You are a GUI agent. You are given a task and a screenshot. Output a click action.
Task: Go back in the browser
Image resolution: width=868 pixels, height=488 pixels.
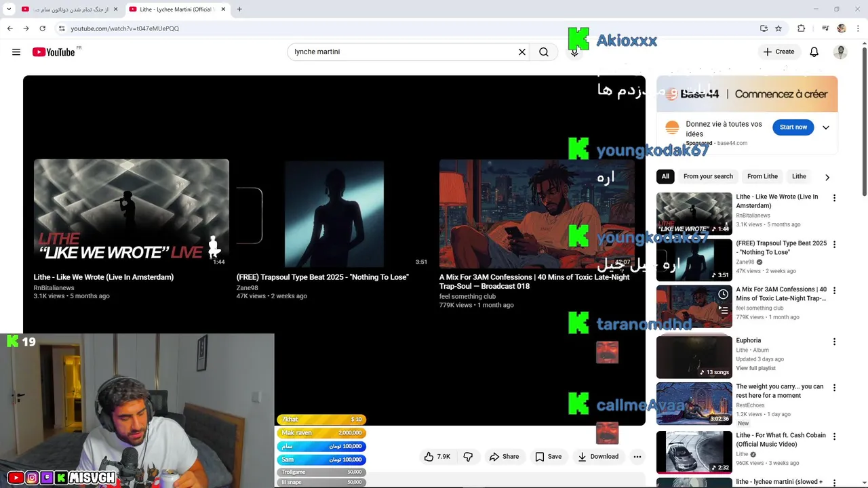pyautogui.click(x=9, y=28)
